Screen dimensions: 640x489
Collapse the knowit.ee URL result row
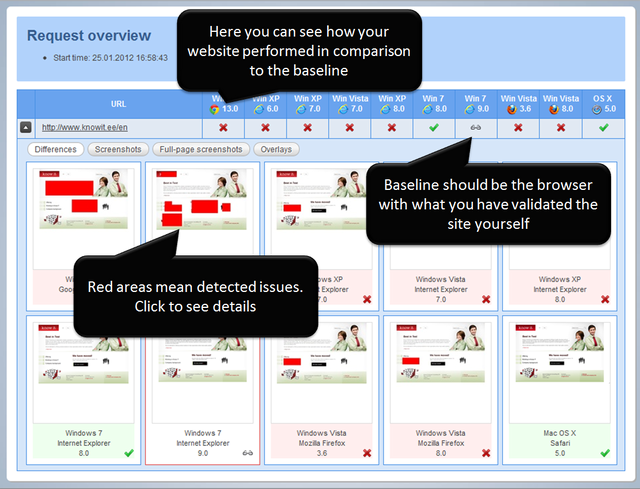click(x=26, y=128)
